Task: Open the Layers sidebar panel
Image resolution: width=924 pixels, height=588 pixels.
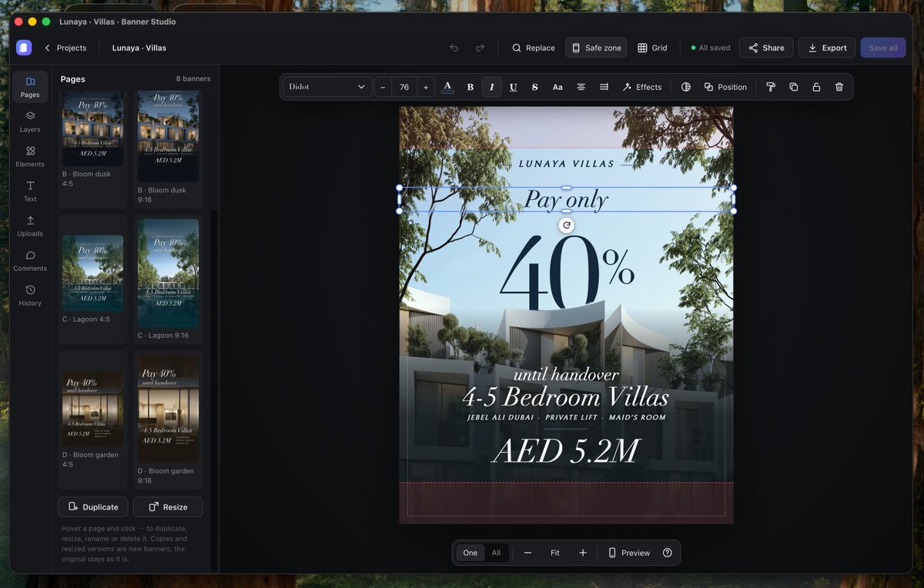Action: [30, 122]
